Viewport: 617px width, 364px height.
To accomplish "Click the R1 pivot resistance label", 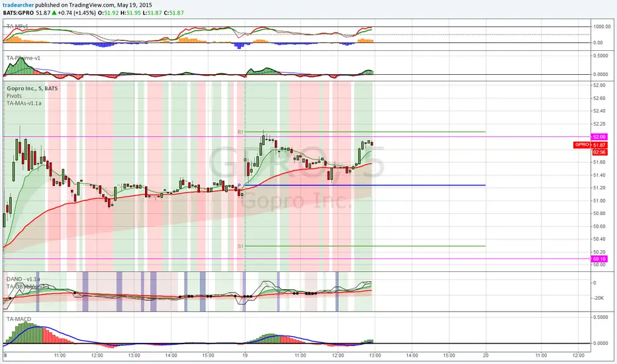I will [240, 132].
